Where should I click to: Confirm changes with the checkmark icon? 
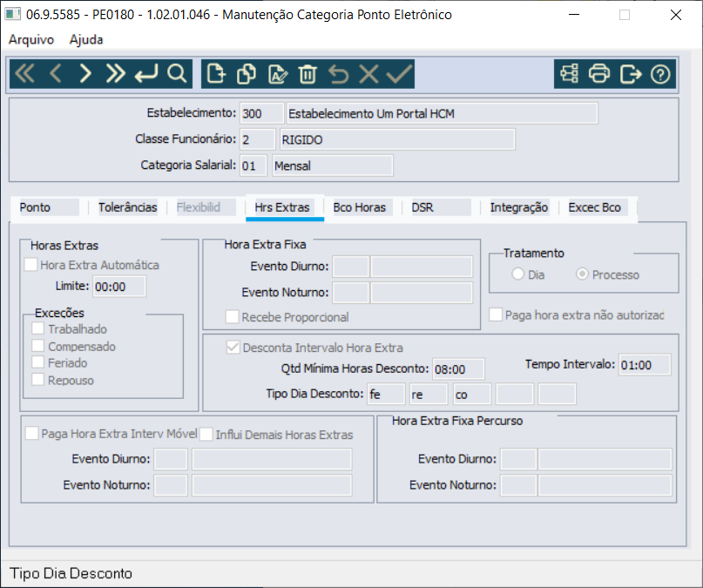pyautogui.click(x=399, y=73)
